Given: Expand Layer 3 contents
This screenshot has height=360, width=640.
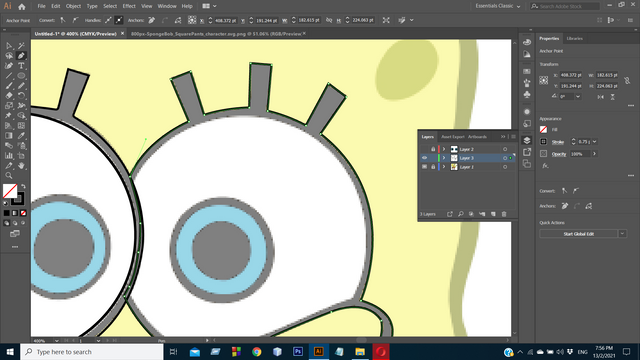Looking at the screenshot, I should coord(444,158).
